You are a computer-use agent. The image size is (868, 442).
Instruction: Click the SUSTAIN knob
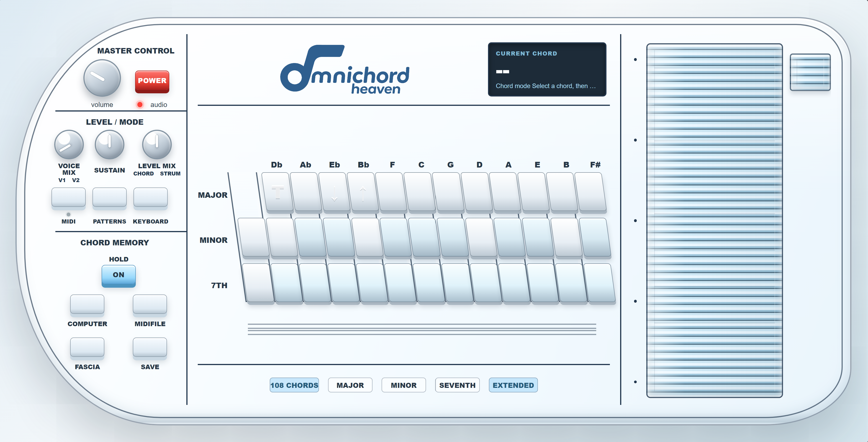click(110, 145)
